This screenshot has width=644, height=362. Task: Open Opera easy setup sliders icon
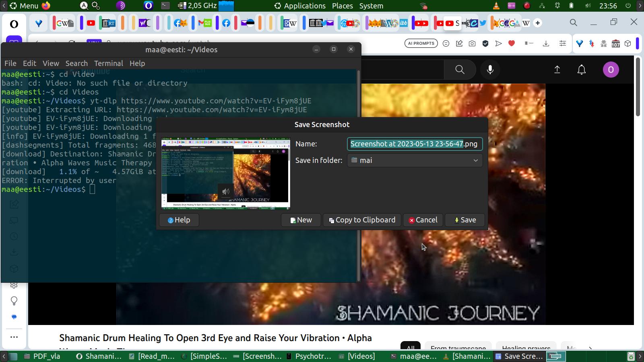click(563, 43)
